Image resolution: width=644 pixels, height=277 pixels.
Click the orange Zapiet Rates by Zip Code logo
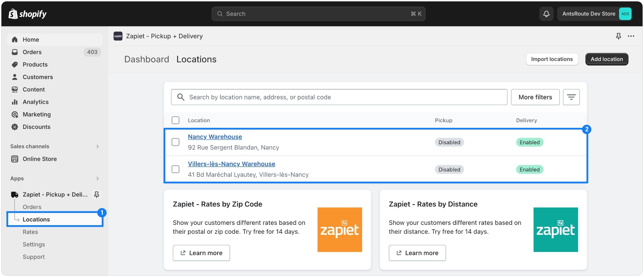[x=340, y=229]
